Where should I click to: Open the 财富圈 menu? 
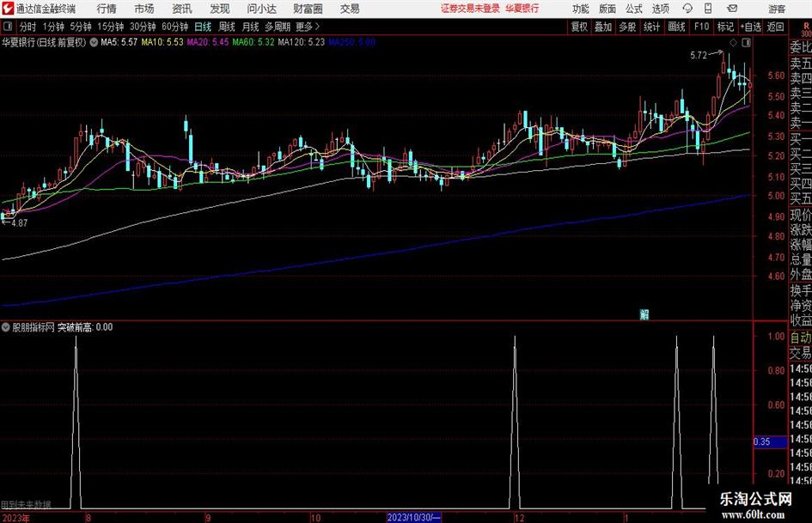point(308,9)
